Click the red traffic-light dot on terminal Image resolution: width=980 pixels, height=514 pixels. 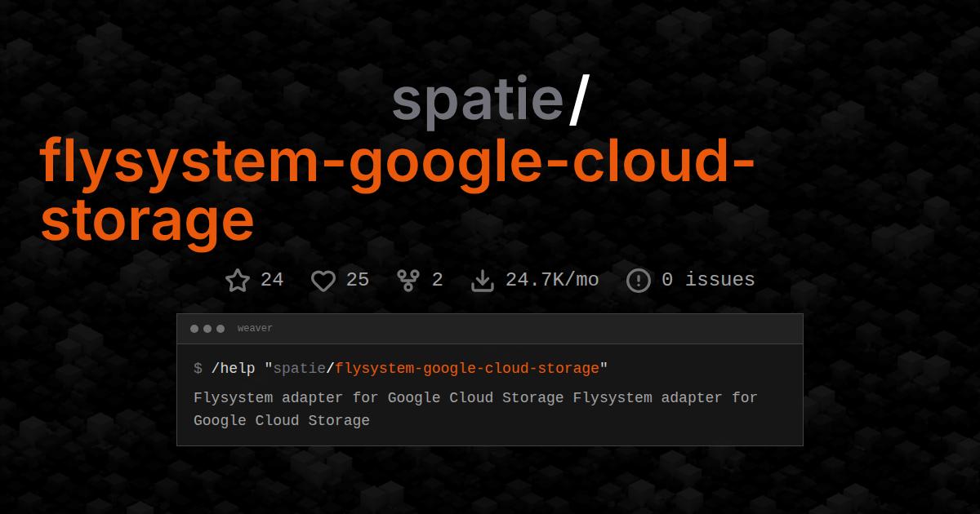(195, 329)
